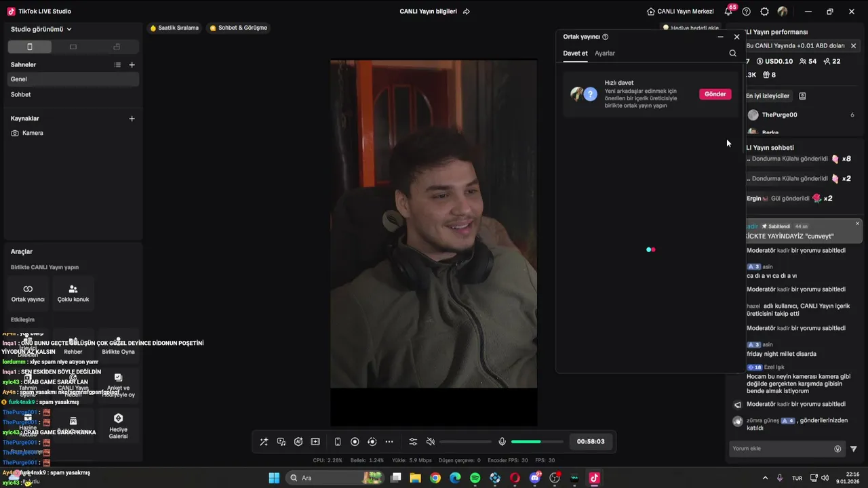Add a new source with Kaynaklar plus
This screenshot has width=868, height=488.
tap(132, 119)
